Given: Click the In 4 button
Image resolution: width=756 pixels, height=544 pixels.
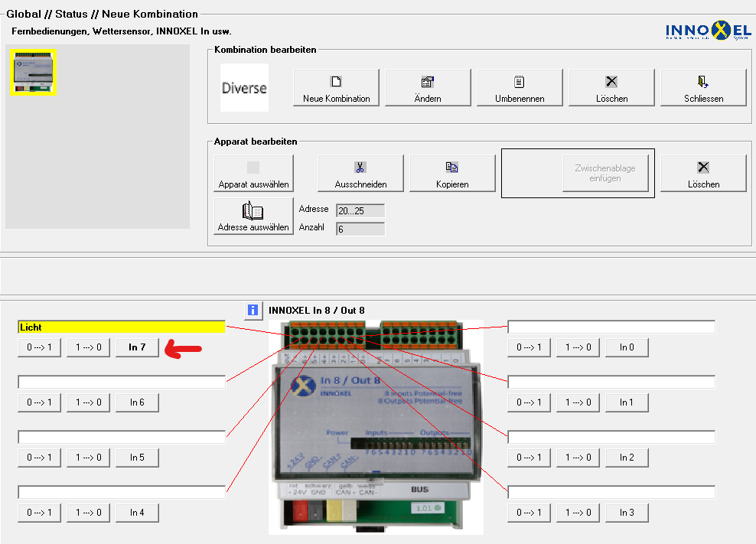Looking at the screenshot, I should 137,512.
